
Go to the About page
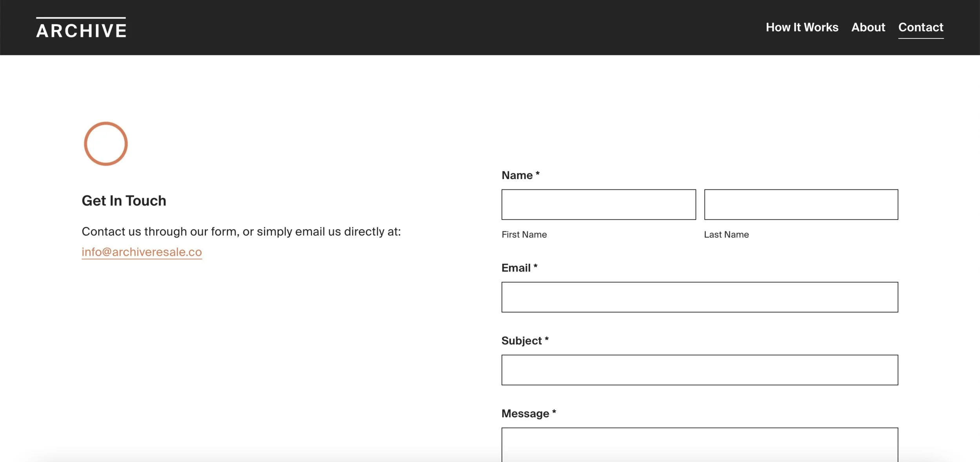pos(868,27)
